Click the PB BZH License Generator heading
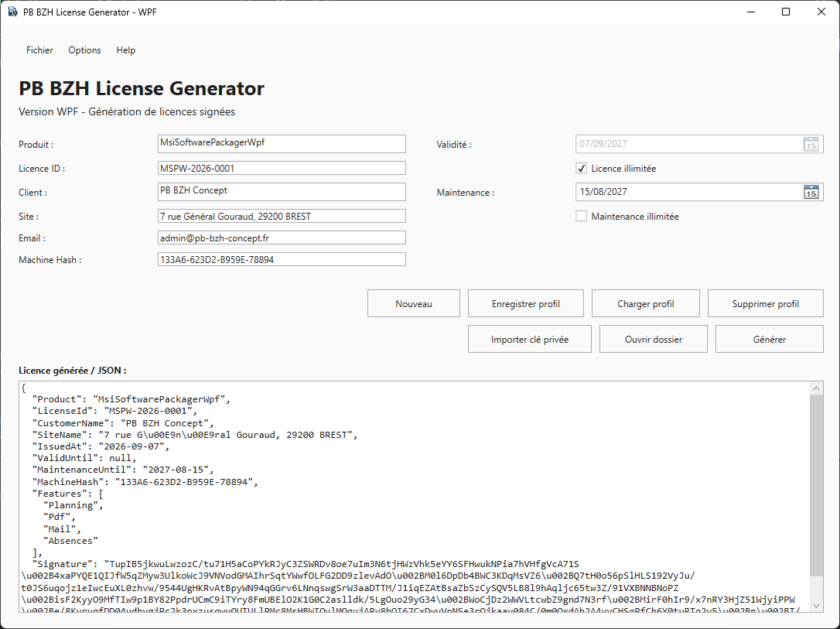840x629 pixels. [x=142, y=88]
